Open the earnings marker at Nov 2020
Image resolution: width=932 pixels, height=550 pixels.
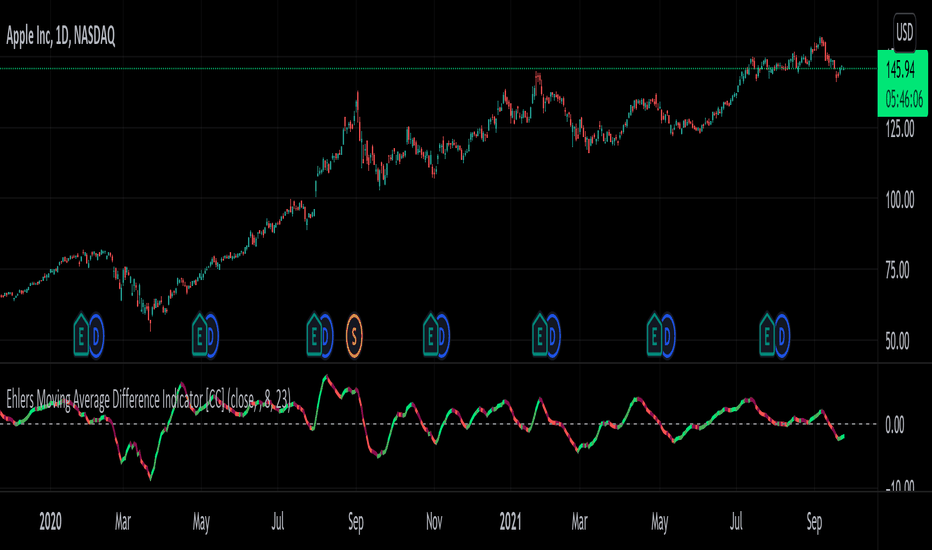tap(430, 336)
